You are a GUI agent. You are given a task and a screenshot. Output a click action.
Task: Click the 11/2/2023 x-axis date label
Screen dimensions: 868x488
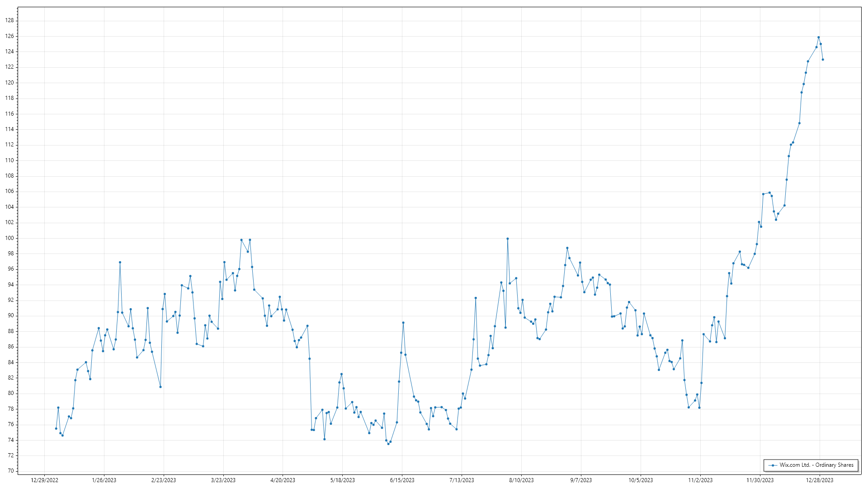(x=700, y=480)
